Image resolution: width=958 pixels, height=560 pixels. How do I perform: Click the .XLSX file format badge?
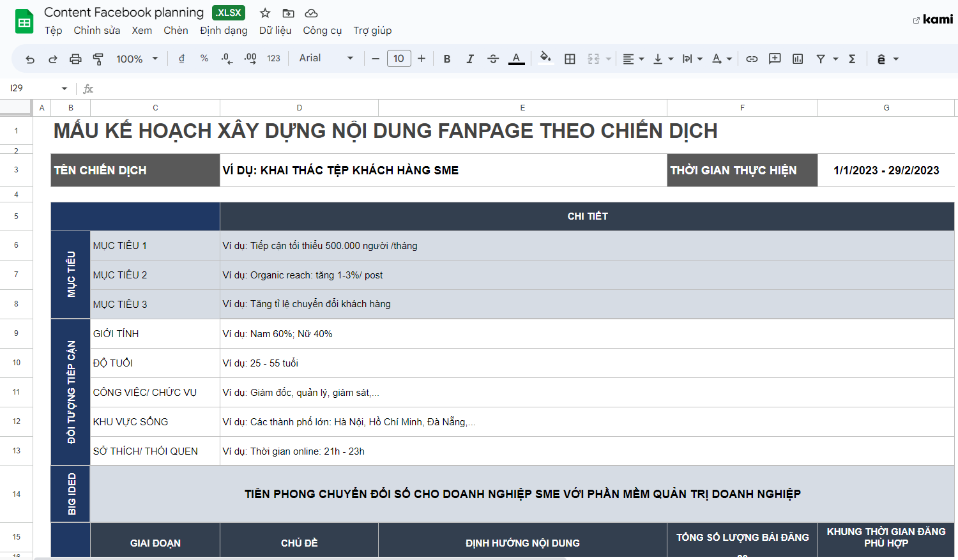point(229,13)
